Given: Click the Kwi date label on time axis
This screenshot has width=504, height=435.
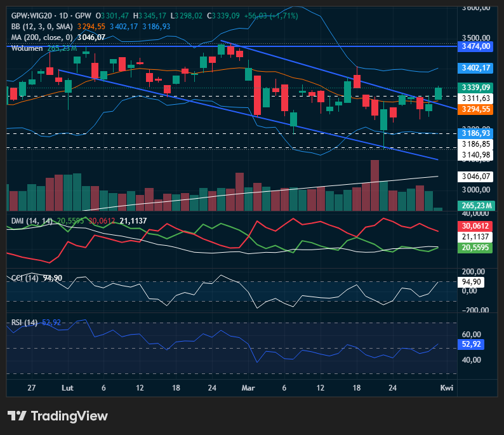Looking at the screenshot, I should 447,387.
